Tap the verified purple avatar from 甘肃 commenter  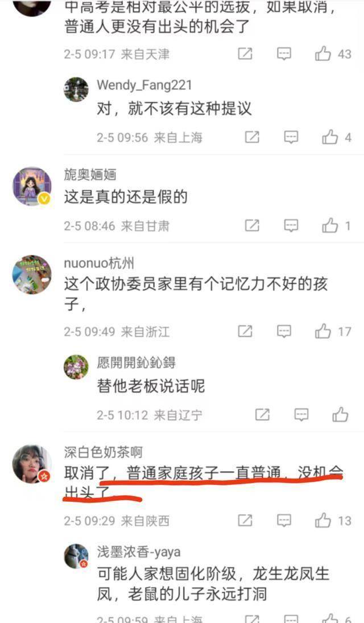click(32, 187)
